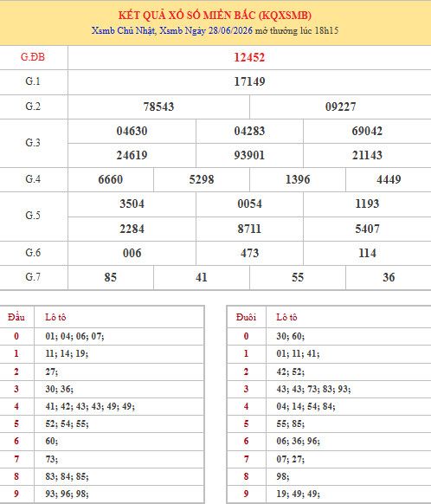Click Đầu row '93; 96; 98;'

click(x=67, y=494)
